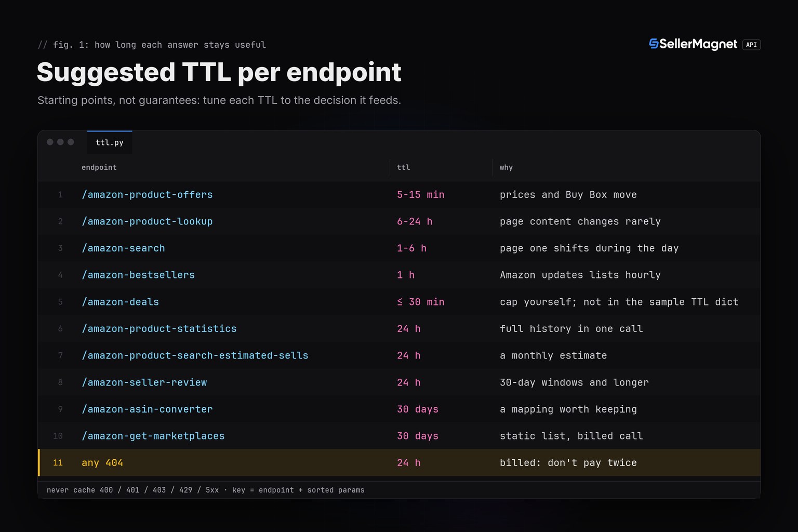The image size is (798, 532).
Task: Click the '≤ 30 min' TTL value
Action: [x=421, y=302]
